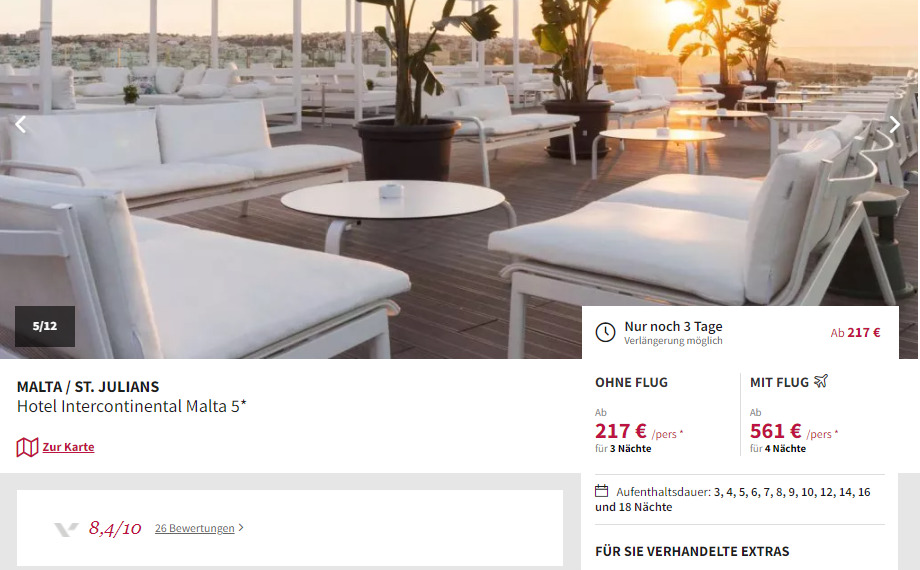Click the Für Sie verhandelte Extras heading
The width and height of the screenshot is (920, 570).
point(692,551)
